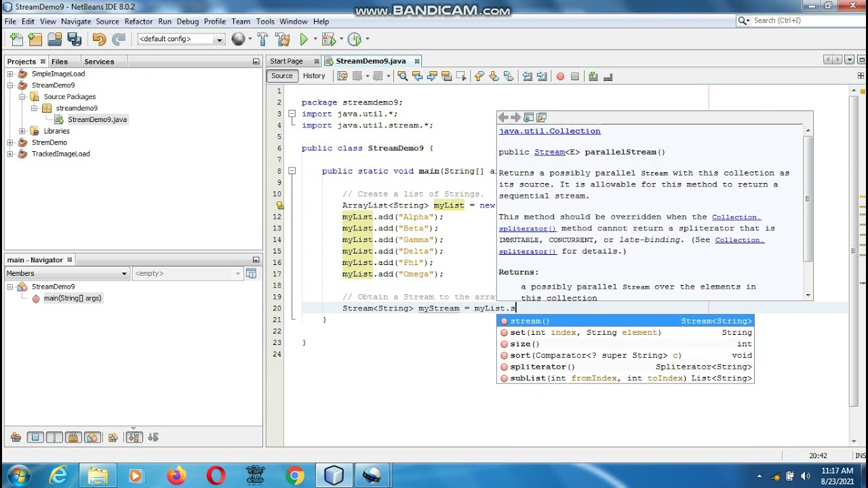Screen dimensions: 868x488
Task: Collapse the main method code fold
Action: [292, 171]
